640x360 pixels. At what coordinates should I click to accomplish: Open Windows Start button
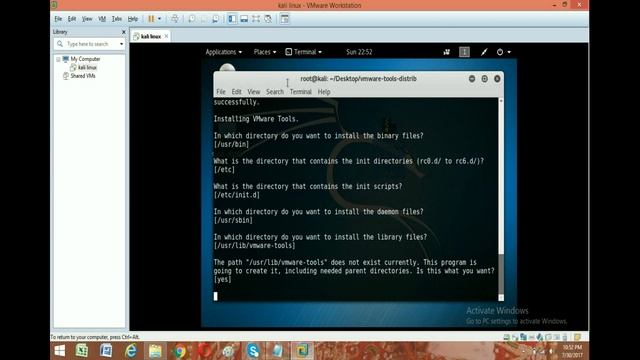[x=60, y=351]
